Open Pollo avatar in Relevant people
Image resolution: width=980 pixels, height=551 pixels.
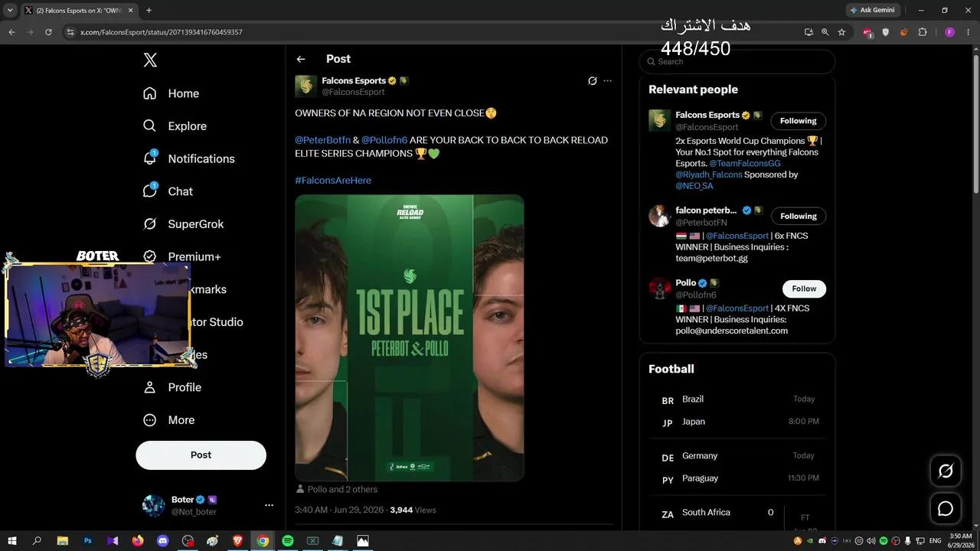[659, 289]
